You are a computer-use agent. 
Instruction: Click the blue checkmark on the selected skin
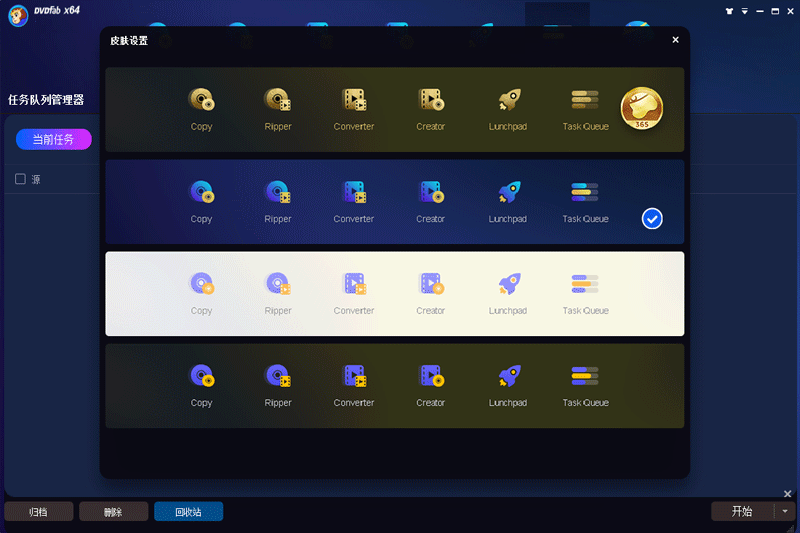tap(652, 218)
